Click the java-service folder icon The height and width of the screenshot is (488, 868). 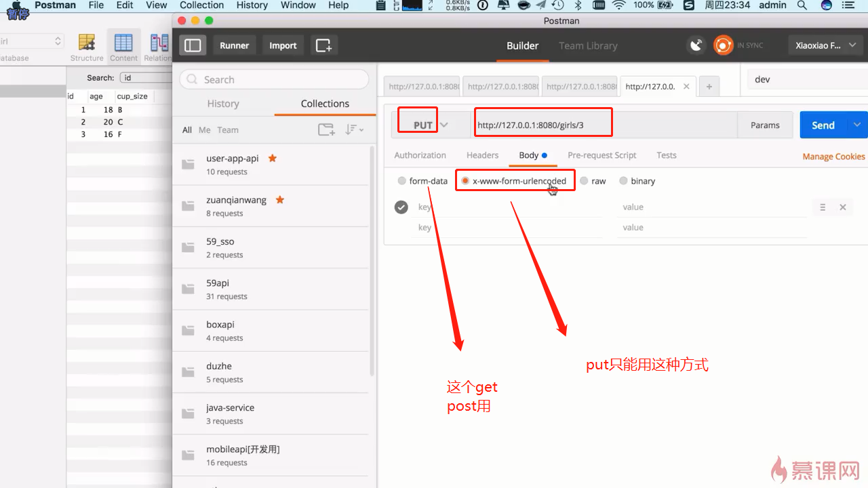coord(188,414)
